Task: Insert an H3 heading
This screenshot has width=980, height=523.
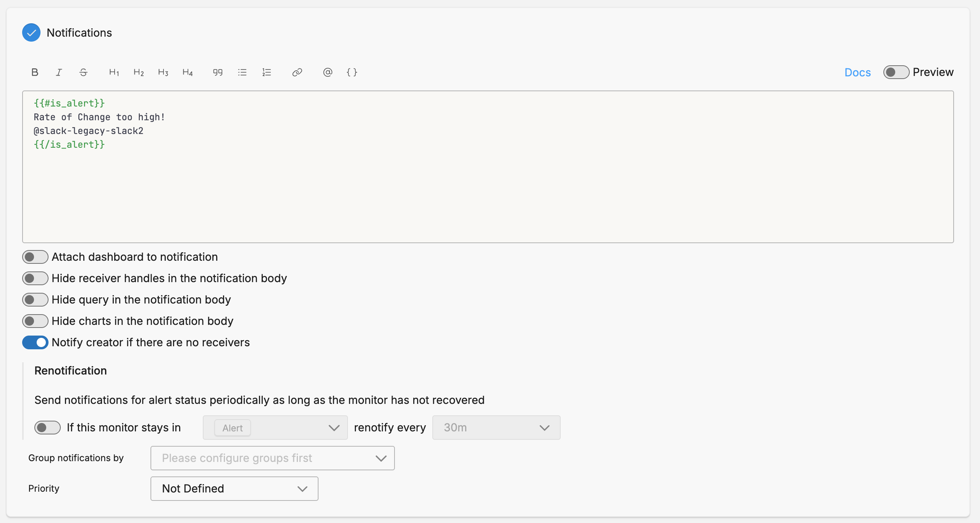Action: (x=163, y=72)
